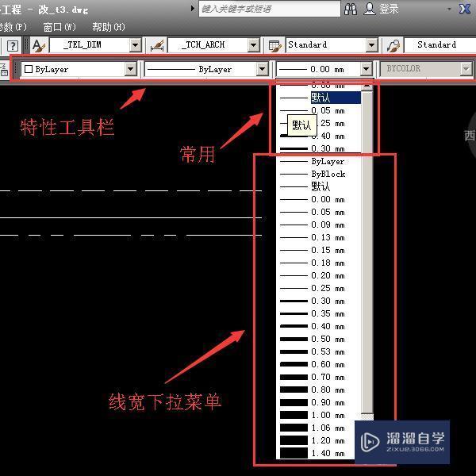The image size is (476, 476).
Task: Select 0.70 mm lineweight
Action: point(321,377)
